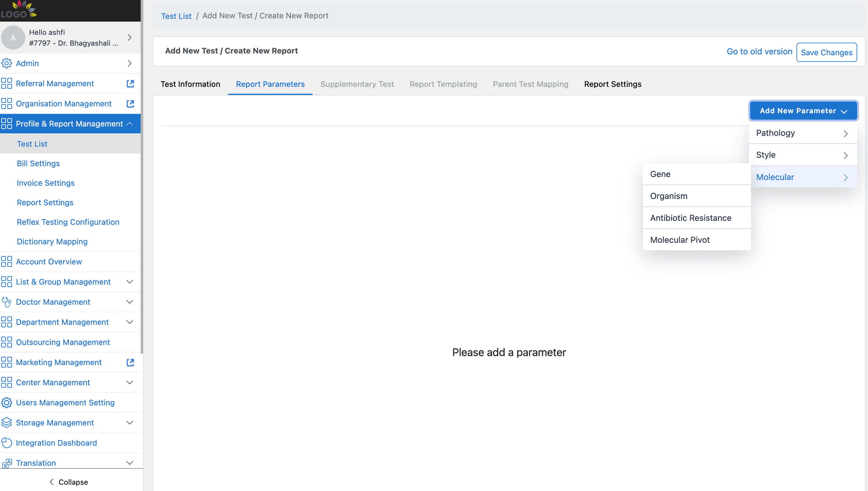Expand Department Management chevron

point(130,322)
